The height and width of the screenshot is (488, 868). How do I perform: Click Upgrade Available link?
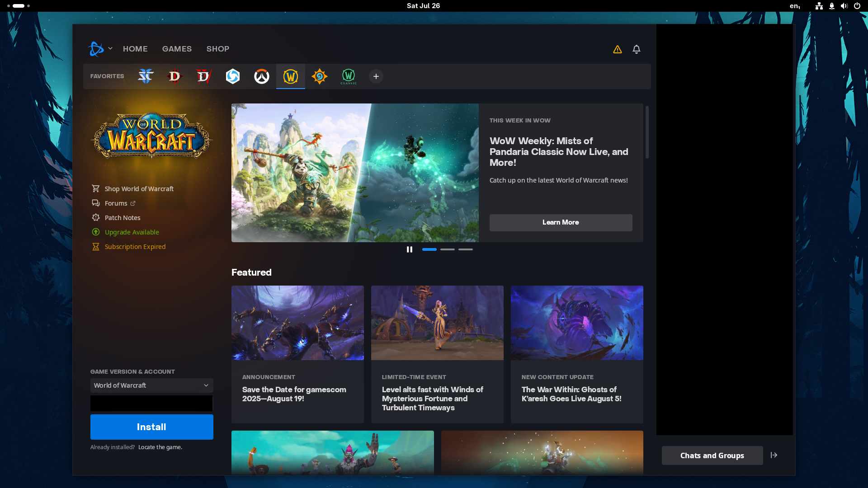[132, 232]
